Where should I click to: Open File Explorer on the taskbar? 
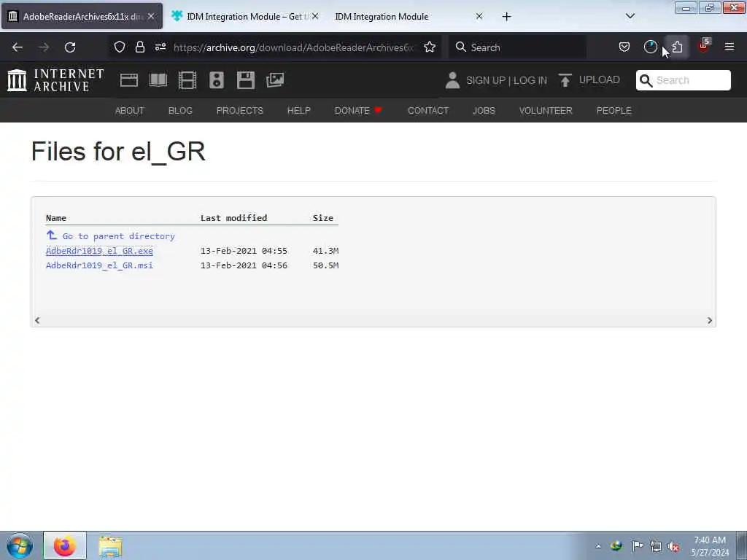tap(110, 546)
